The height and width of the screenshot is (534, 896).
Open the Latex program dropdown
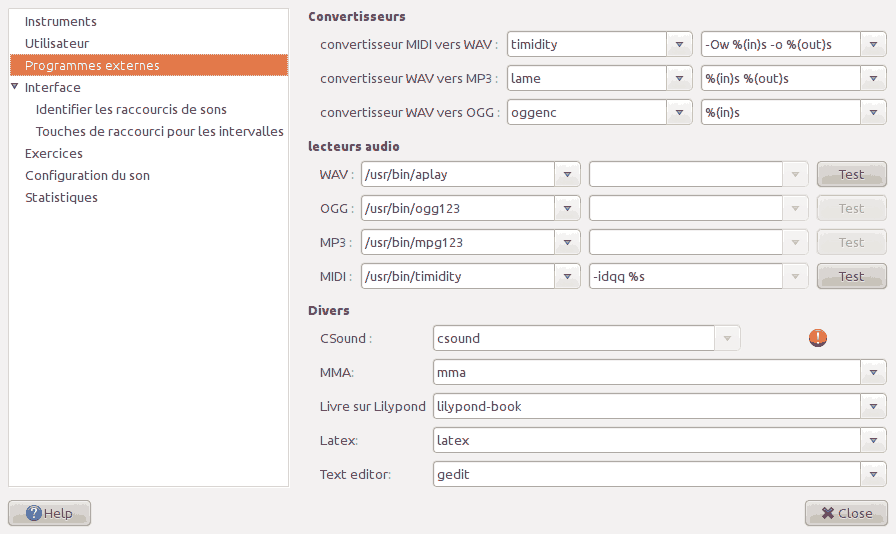pyautogui.click(x=874, y=441)
